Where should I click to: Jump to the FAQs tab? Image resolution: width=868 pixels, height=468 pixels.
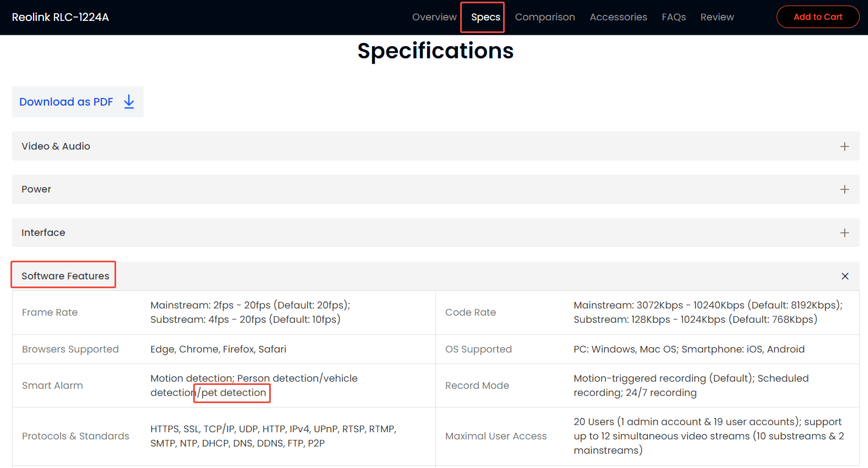(x=674, y=17)
